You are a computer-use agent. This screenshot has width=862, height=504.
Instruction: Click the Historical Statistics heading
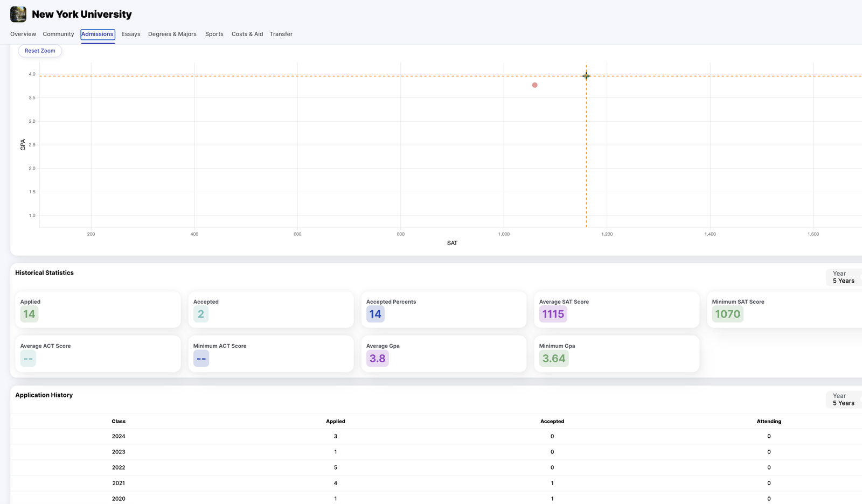(x=44, y=273)
